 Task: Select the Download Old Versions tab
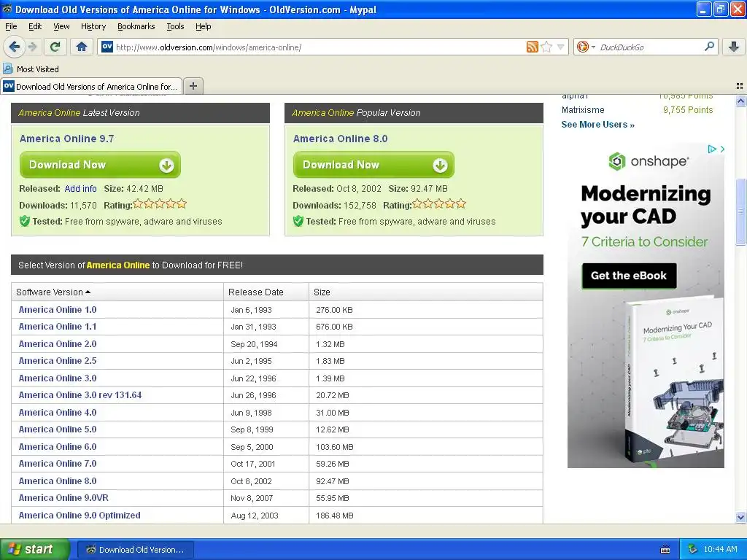click(x=91, y=86)
